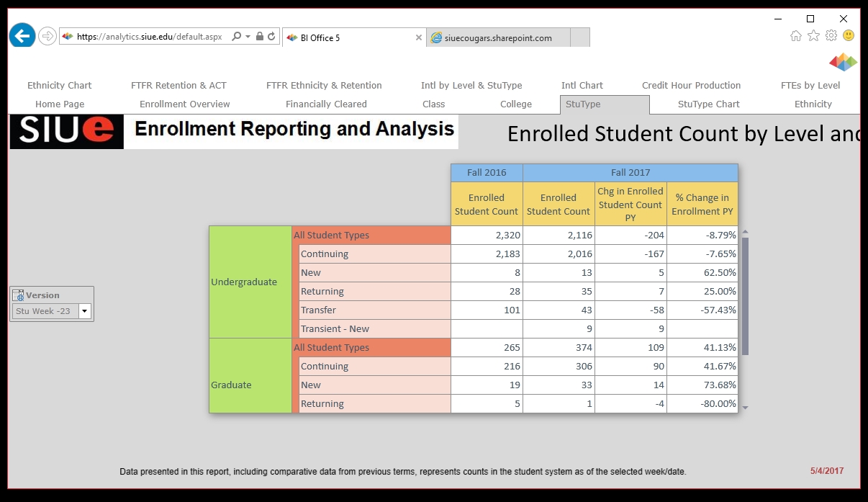Click the browser Forward arrow button
This screenshot has width=868, height=502.
pyautogui.click(x=48, y=36)
